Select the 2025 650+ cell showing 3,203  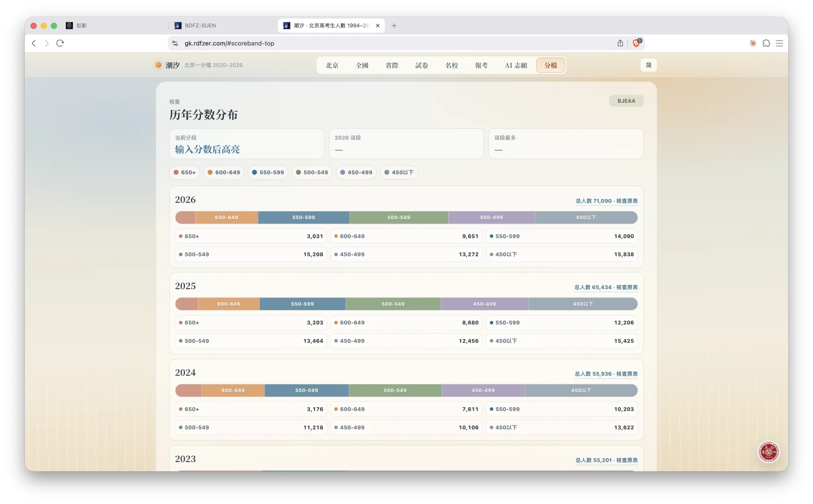pyautogui.click(x=251, y=323)
